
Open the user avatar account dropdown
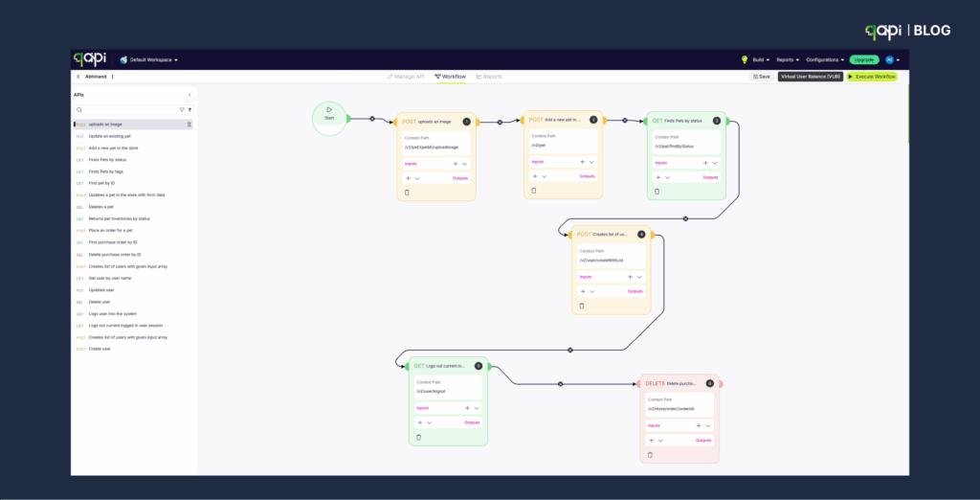click(x=893, y=60)
